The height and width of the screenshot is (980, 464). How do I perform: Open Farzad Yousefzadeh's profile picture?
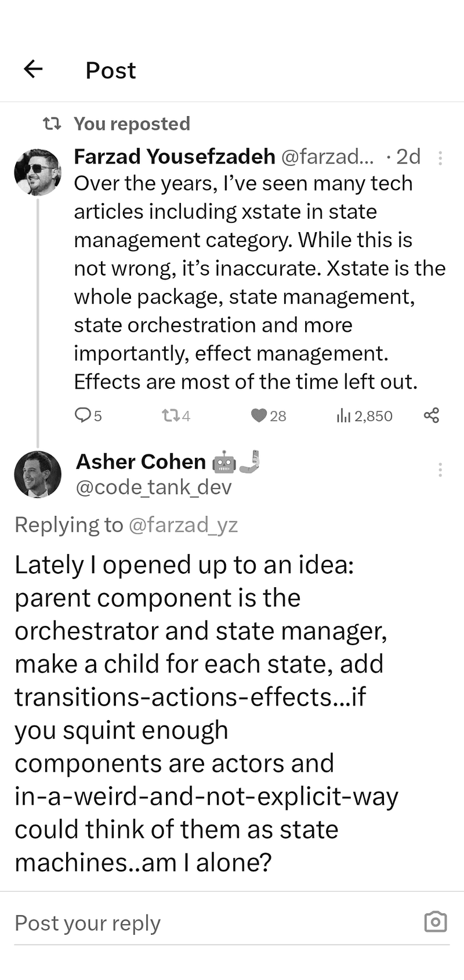38,172
